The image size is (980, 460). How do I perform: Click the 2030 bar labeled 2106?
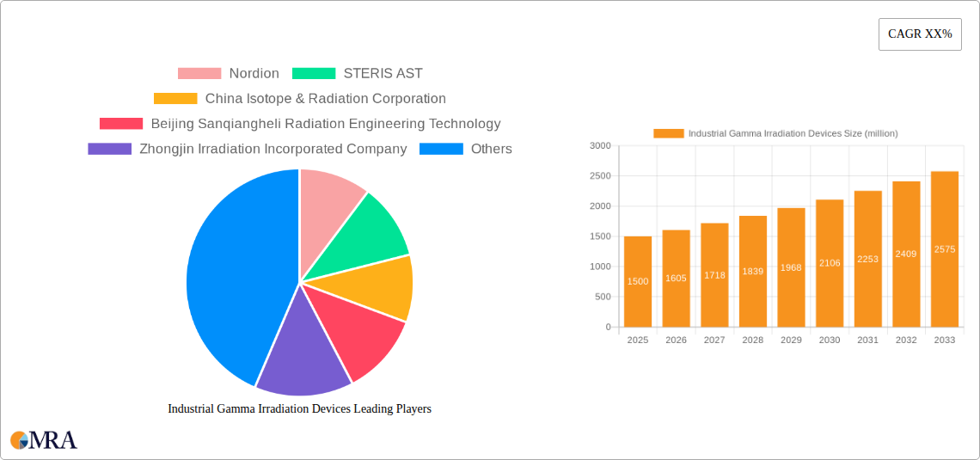click(x=830, y=263)
